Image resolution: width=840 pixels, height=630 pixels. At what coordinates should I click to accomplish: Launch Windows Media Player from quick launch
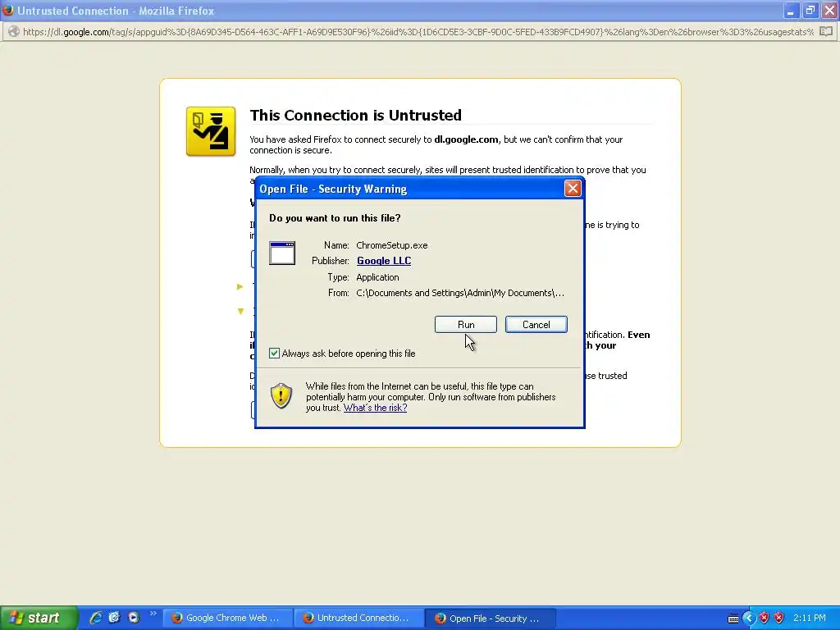(134, 618)
